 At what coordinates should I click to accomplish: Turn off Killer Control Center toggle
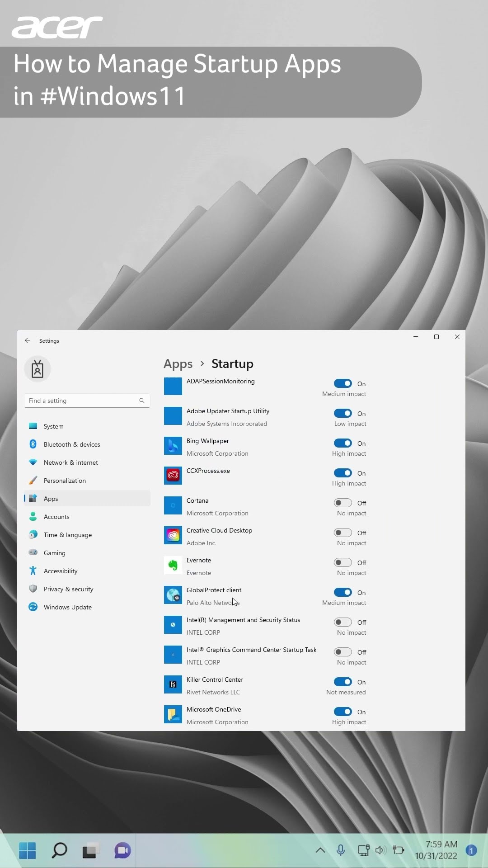(x=343, y=682)
